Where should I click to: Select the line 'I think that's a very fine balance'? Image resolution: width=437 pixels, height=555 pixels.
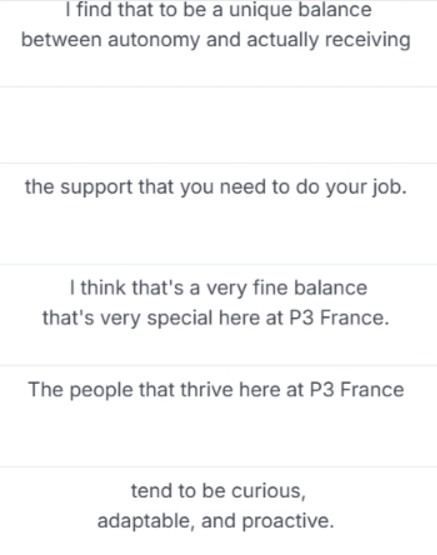pyautogui.click(x=218, y=287)
